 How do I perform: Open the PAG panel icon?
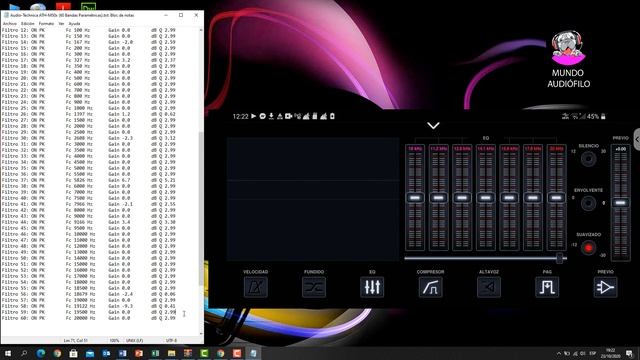[x=547, y=287]
